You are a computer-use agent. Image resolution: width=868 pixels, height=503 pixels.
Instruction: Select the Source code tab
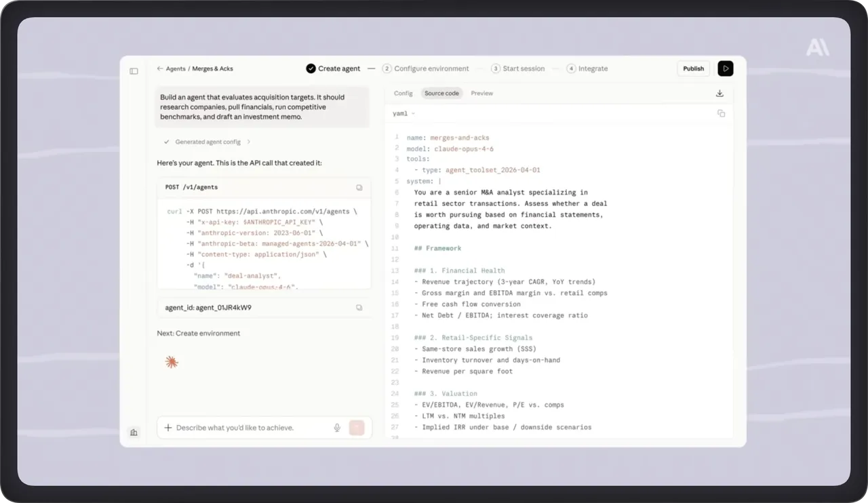pyautogui.click(x=441, y=94)
